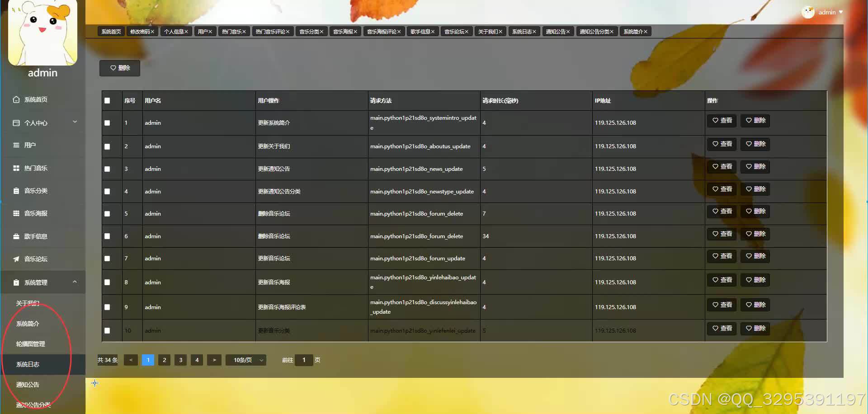Click the hamster profile picture in sidebar

42,32
